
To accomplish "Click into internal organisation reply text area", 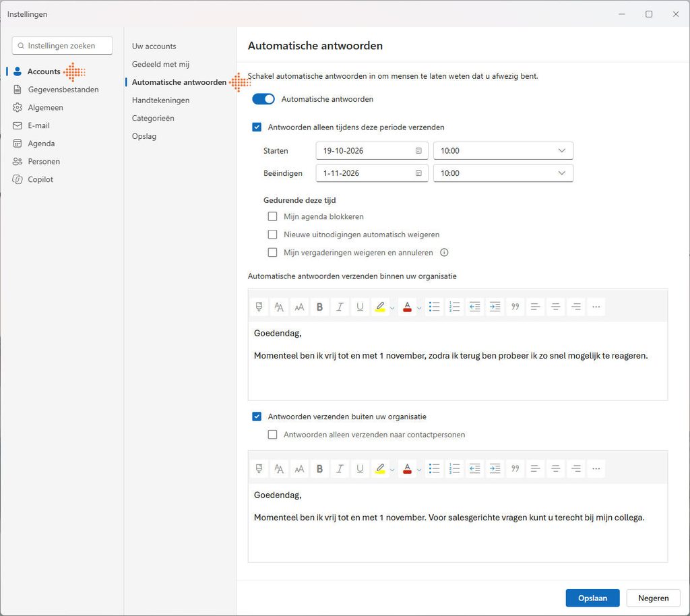I will tap(458, 361).
